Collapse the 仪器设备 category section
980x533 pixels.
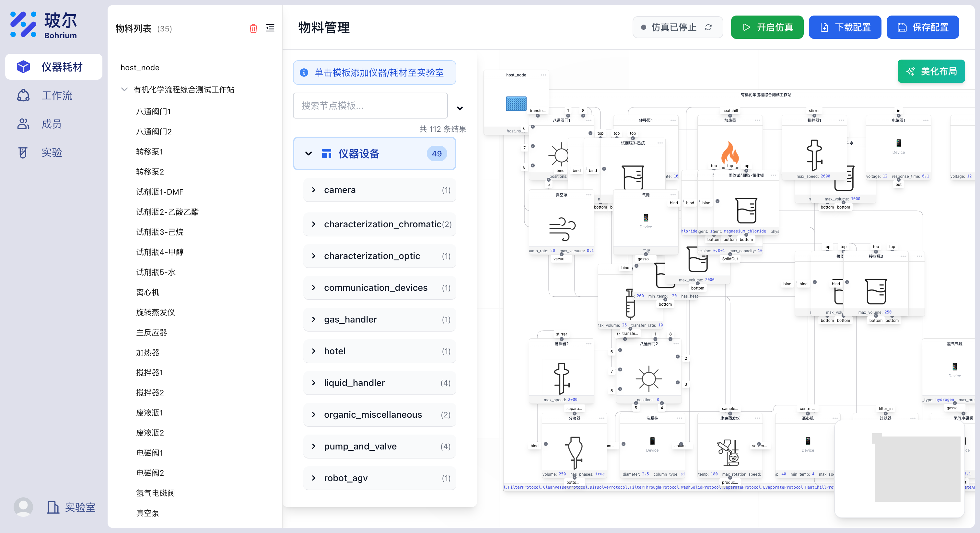click(x=309, y=153)
